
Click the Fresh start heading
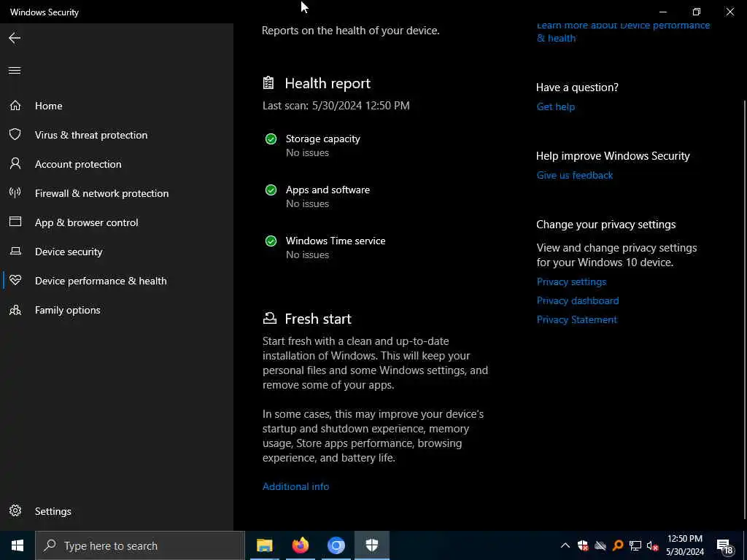click(x=318, y=319)
